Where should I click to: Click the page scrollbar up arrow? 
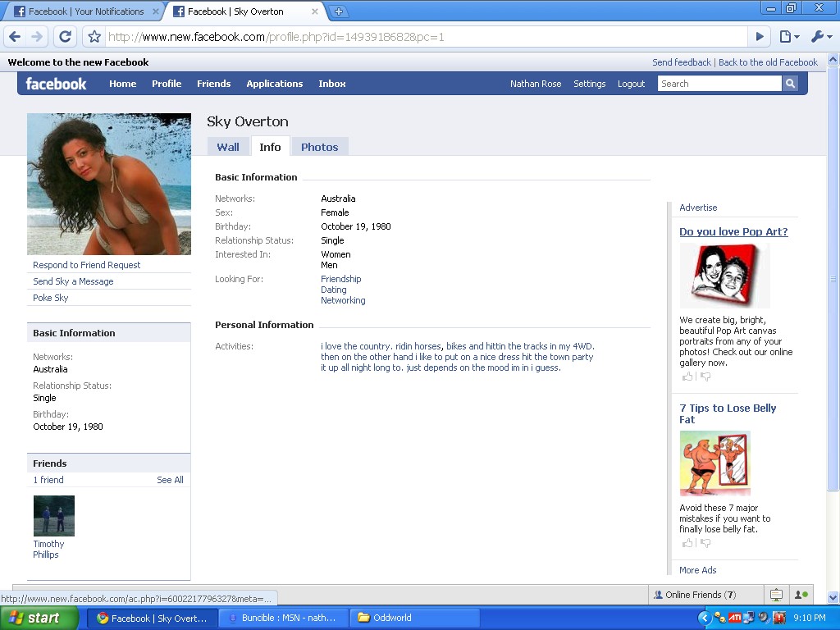833,59
